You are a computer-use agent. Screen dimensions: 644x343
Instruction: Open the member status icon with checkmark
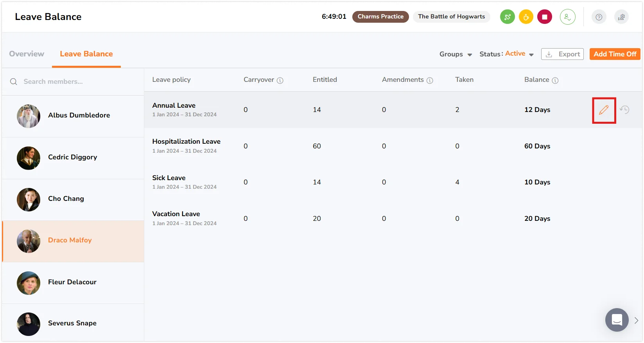pyautogui.click(x=567, y=17)
